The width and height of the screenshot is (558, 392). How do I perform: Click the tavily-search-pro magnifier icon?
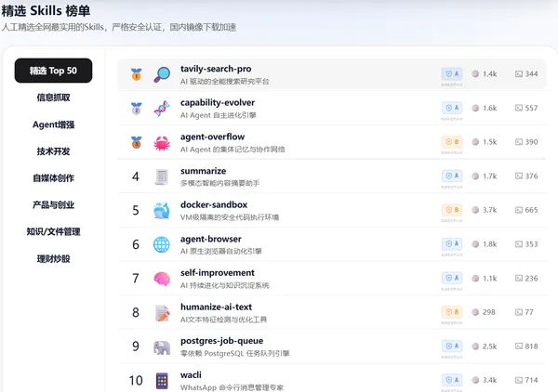(162, 74)
